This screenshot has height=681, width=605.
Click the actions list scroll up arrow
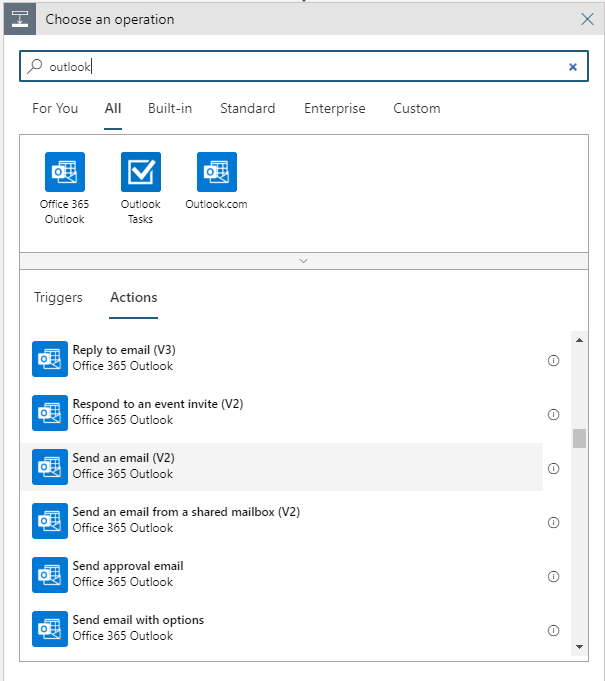[x=579, y=340]
